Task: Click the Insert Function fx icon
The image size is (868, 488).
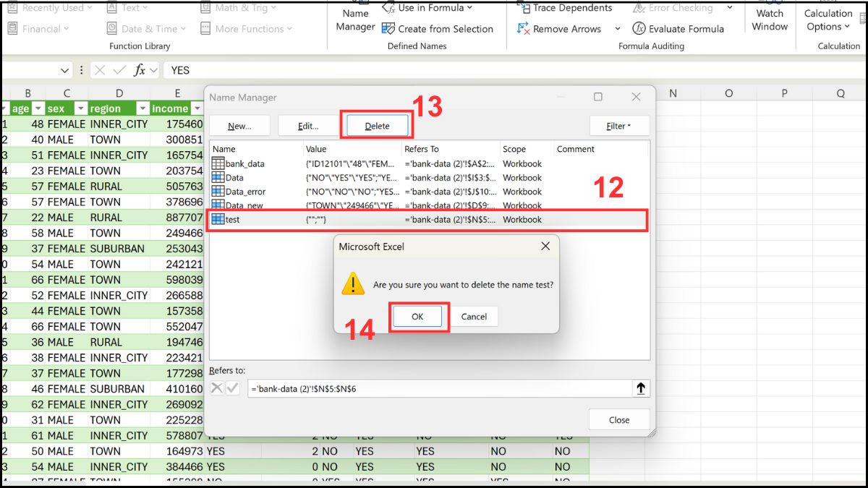Action: 136,69
